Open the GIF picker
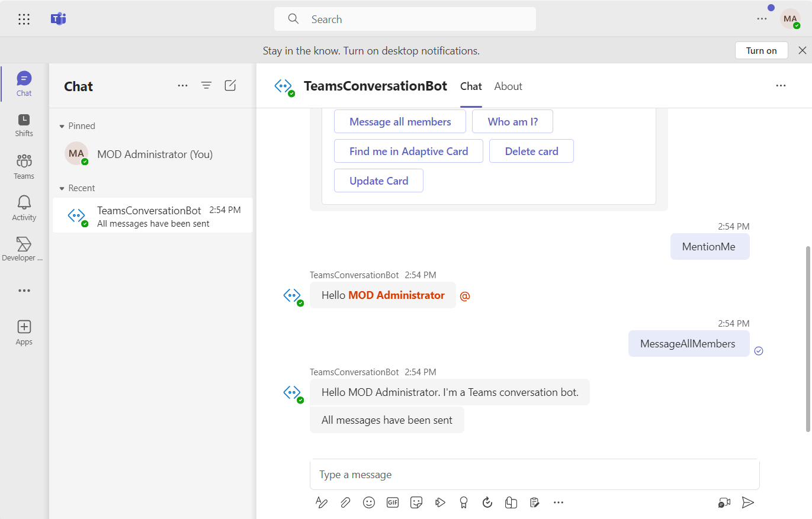Image resolution: width=812 pixels, height=519 pixels. pos(393,502)
